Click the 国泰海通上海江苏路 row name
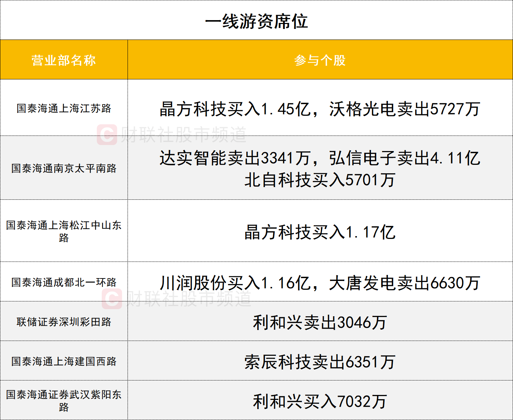The width and height of the screenshot is (513, 420). [64, 108]
